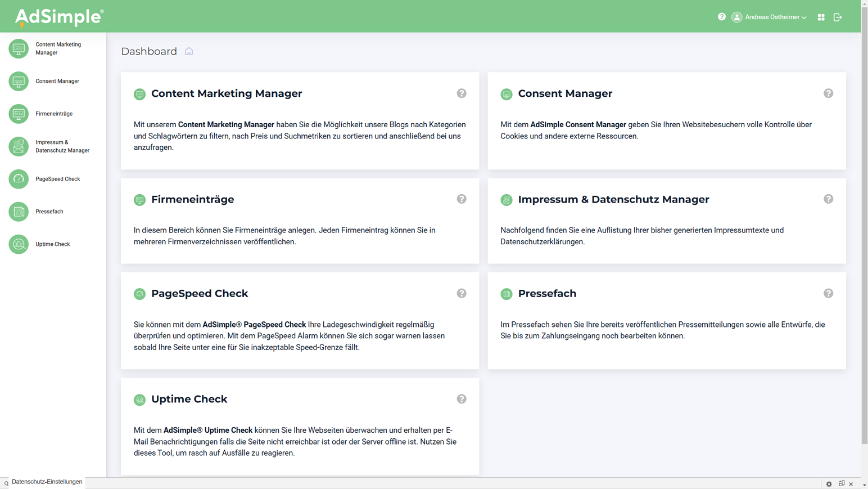Click the Pressefach sidebar icon
This screenshot has height=489, width=868.
19,212
